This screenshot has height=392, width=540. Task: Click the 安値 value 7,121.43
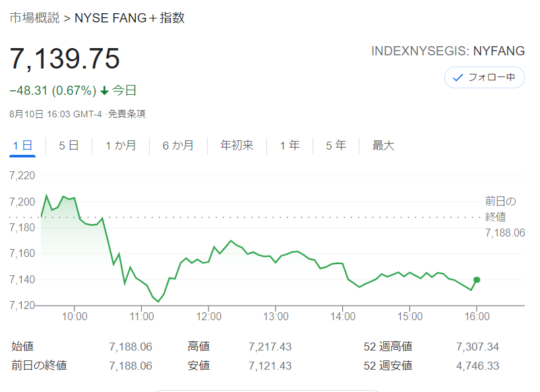click(270, 366)
